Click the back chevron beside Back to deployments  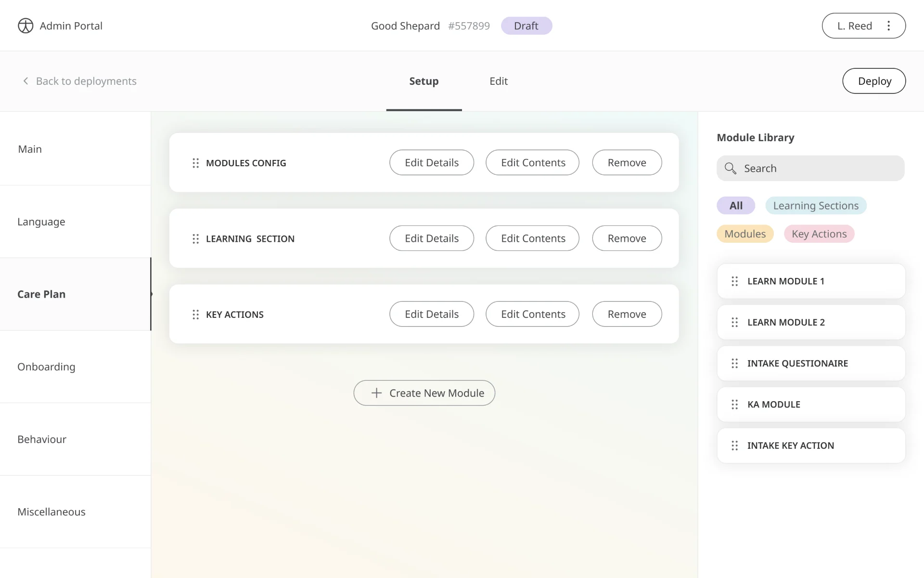click(26, 81)
